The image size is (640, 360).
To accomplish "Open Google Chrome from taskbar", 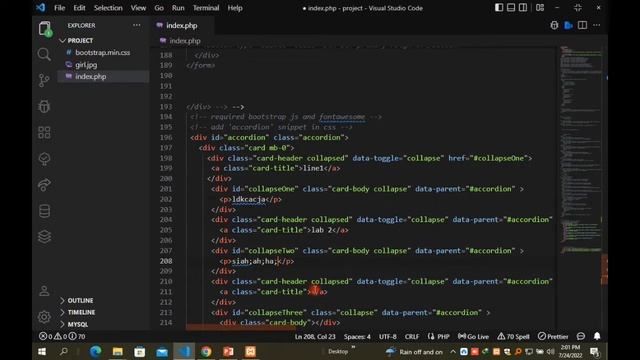I will click(x=206, y=351).
